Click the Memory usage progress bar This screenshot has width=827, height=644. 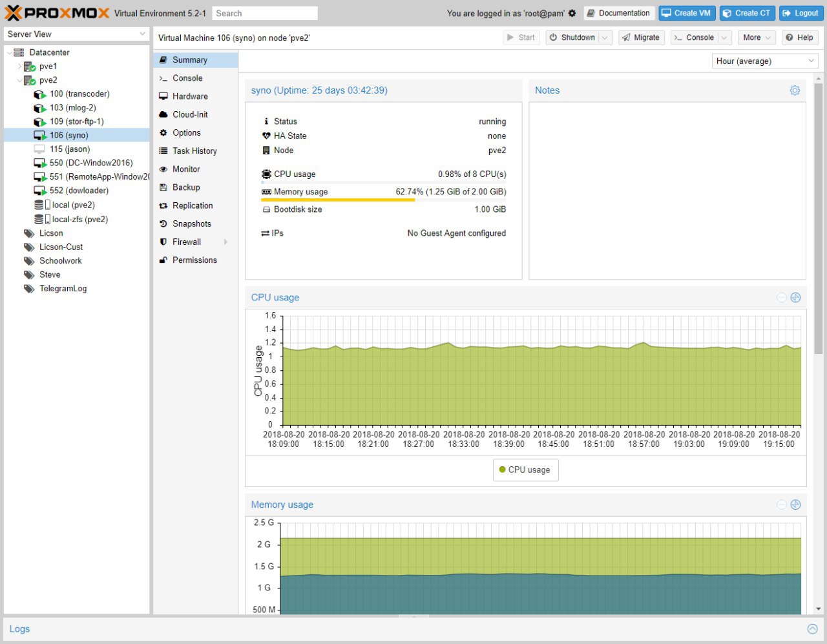[x=384, y=200]
